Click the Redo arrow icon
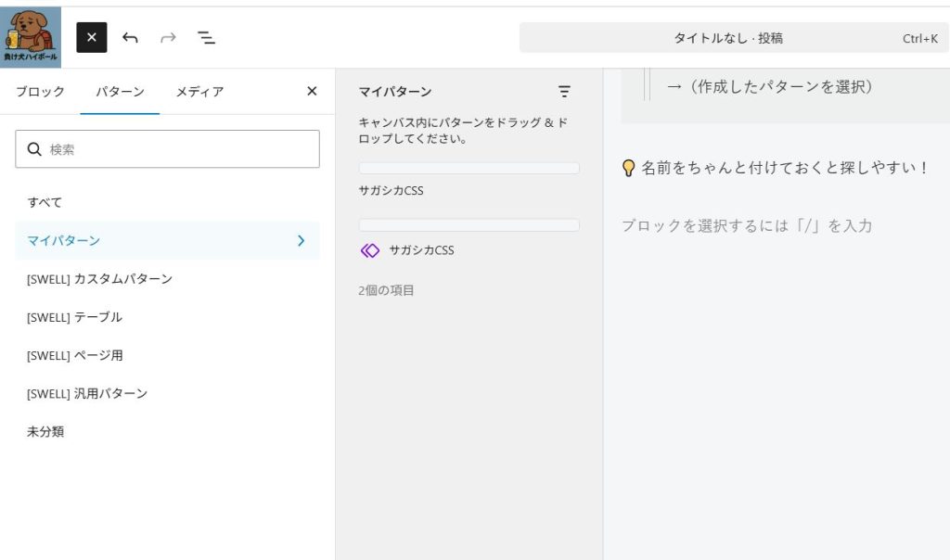Image resolution: width=950 pixels, height=560 pixels. tap(168, 37)
